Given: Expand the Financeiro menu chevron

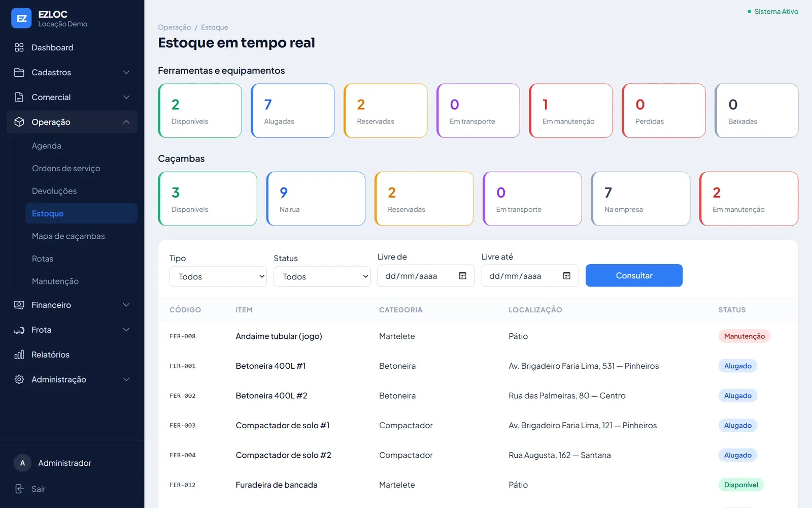Looking at the screenshot, I should [x=126, y=305].
